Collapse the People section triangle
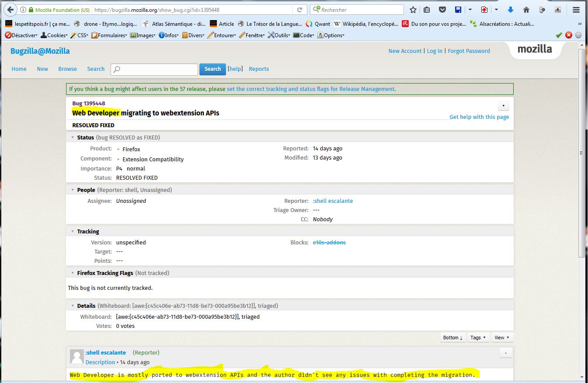This screenshot has height=383, width=588. pyautogui.click(x=73, y=190)
